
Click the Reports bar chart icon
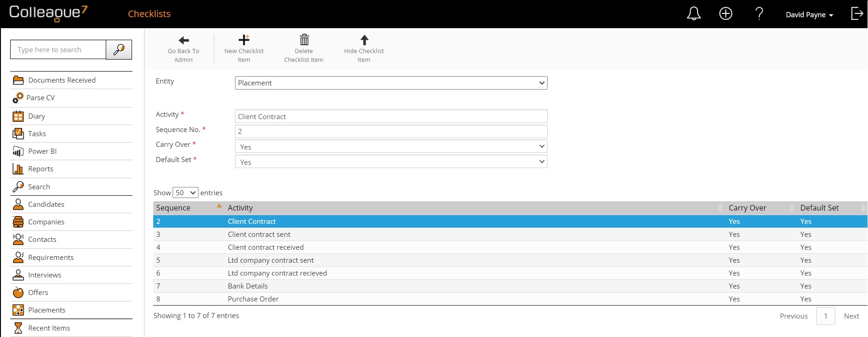coord(18,169)
